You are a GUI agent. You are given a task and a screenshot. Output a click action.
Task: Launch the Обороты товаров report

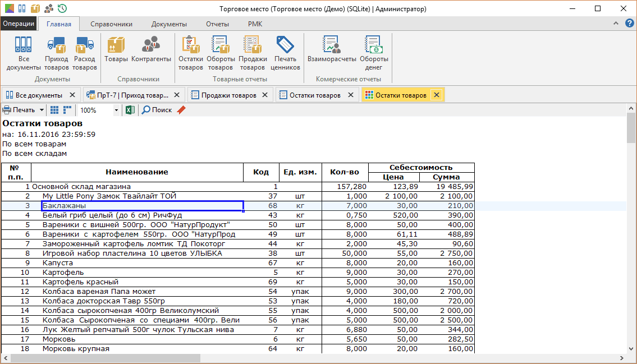point(220,53)
